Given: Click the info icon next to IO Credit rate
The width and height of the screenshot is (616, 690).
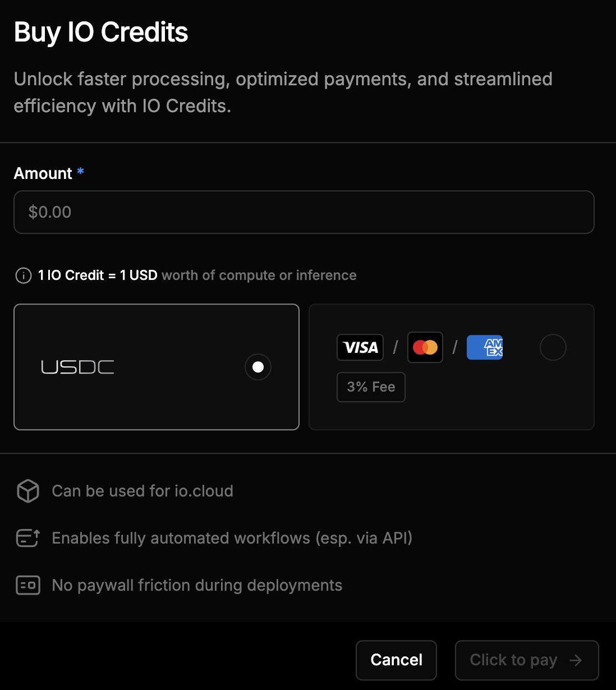Looking at the screenshot, I should [x=23, y=275].
